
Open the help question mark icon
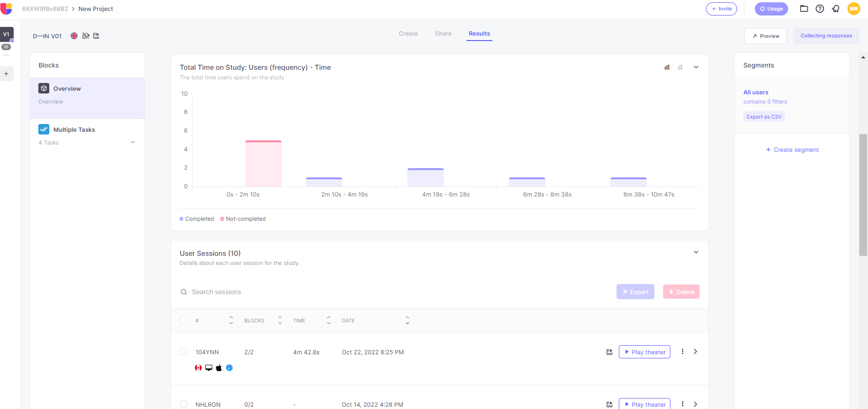coord(820,9)
